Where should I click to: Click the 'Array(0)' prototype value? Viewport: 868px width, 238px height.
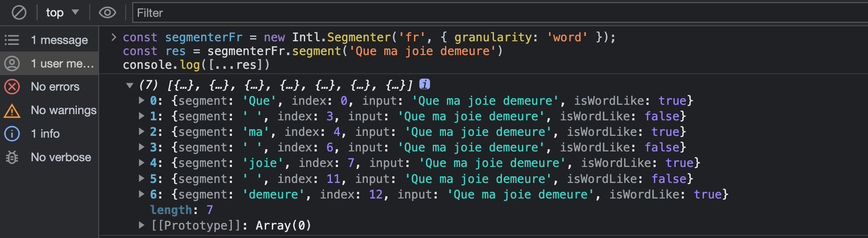[x=283, y=226]
